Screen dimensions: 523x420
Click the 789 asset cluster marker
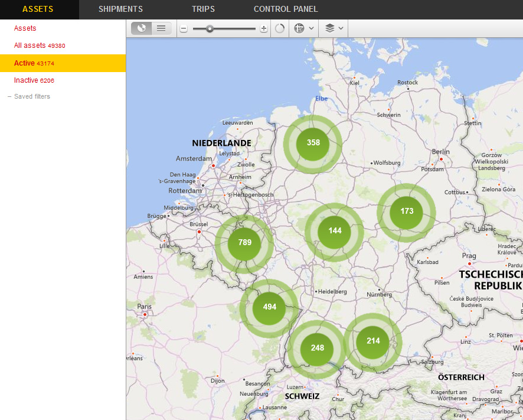pyautogui.click(x=244, y=243)
